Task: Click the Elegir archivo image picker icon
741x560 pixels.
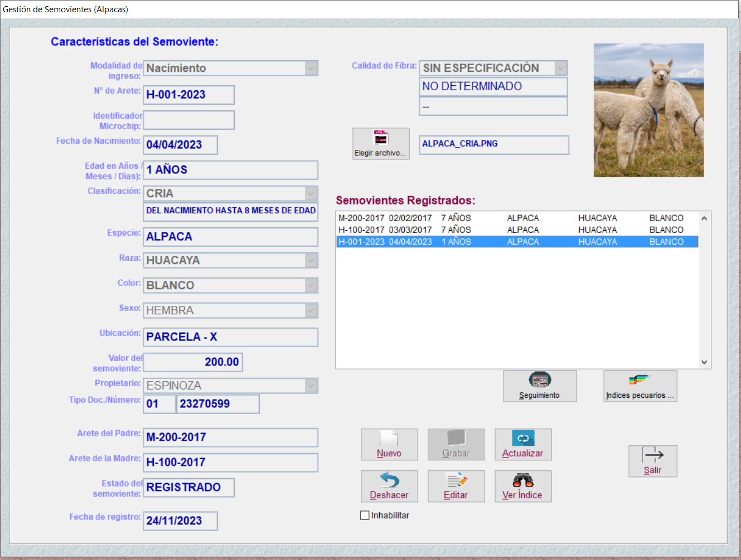Action: [x=381, y=138]
